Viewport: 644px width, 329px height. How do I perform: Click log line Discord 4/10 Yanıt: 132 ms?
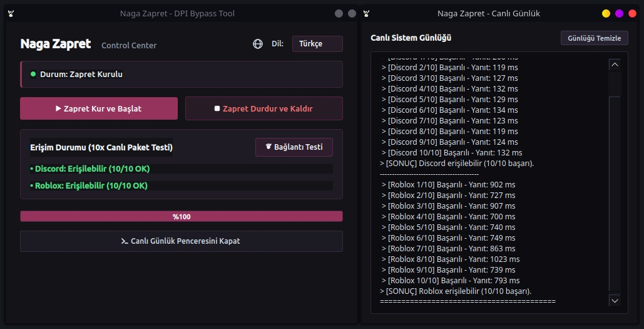[450, 89]
